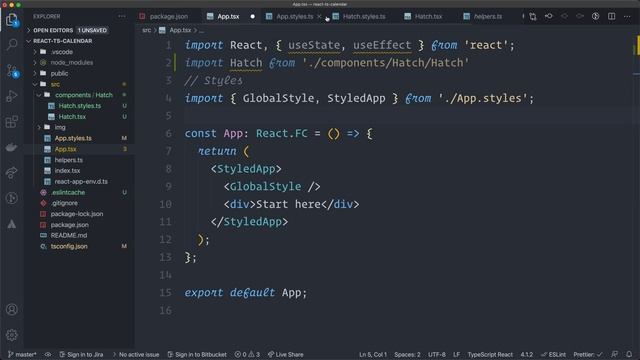This screenshot has width=640, height=360.
Task: Click Sign in to Jira
Action: [81, 355]
